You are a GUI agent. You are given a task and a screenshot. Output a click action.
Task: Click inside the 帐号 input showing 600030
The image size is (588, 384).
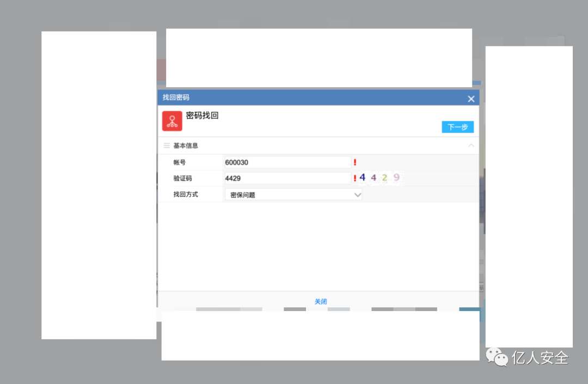pyautogui.click(x=283, y=162)
